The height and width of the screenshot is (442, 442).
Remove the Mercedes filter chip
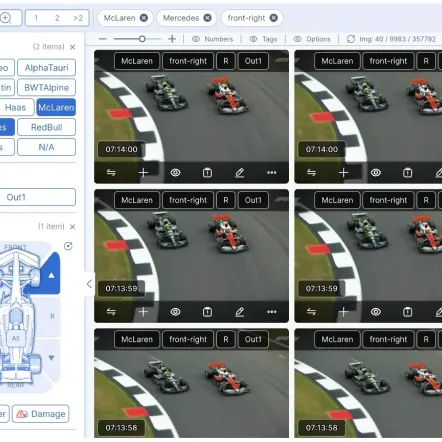pyautogui.click(x=207, y=18)
